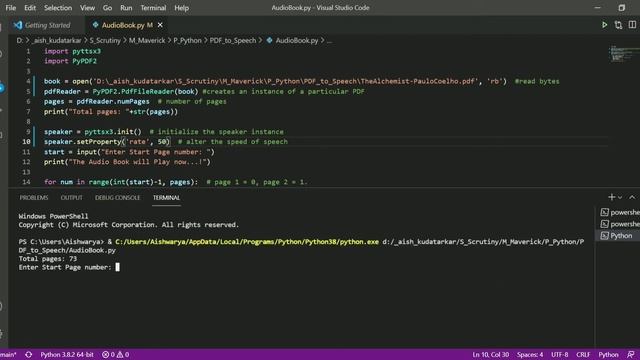Select Python 3.8.2 64-bit interpreter
This screenshot has height=360, width=640.
pyautogui.click(x=67, y=355)
